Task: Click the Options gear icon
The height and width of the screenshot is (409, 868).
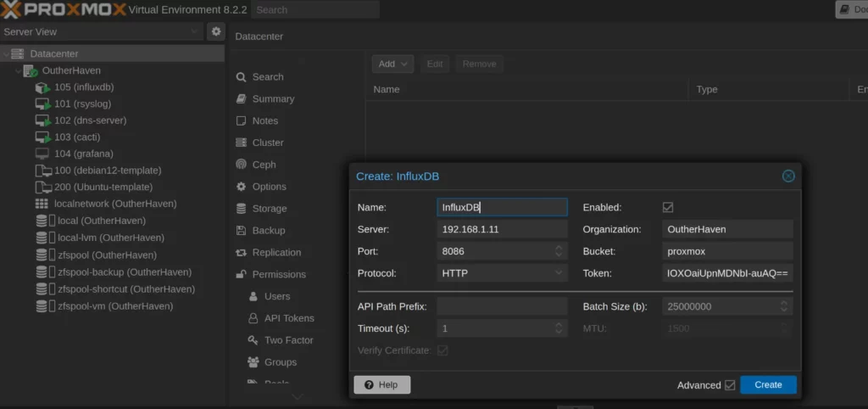Action: point(241,187)
